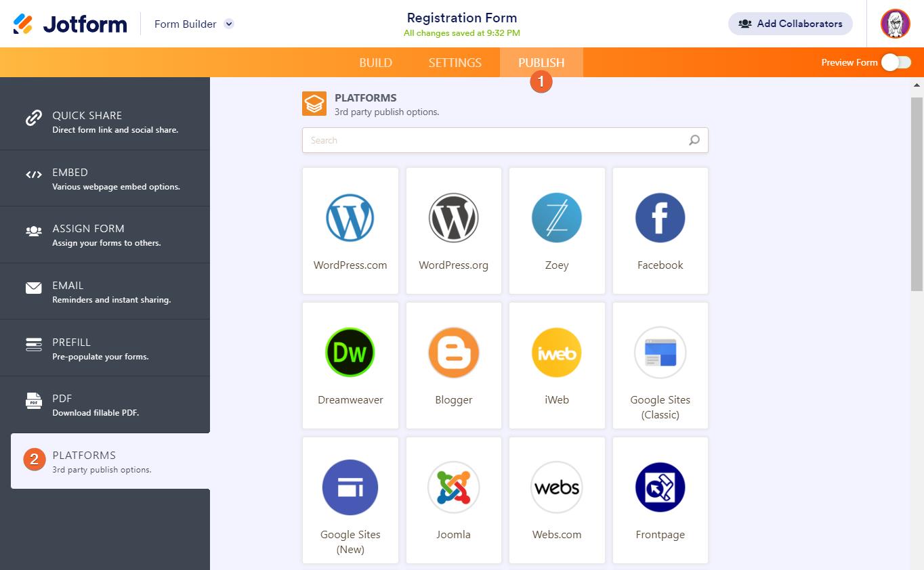Click the Form Builder label
The height and width of the screenshot is (570, 924).
point(186,24)
